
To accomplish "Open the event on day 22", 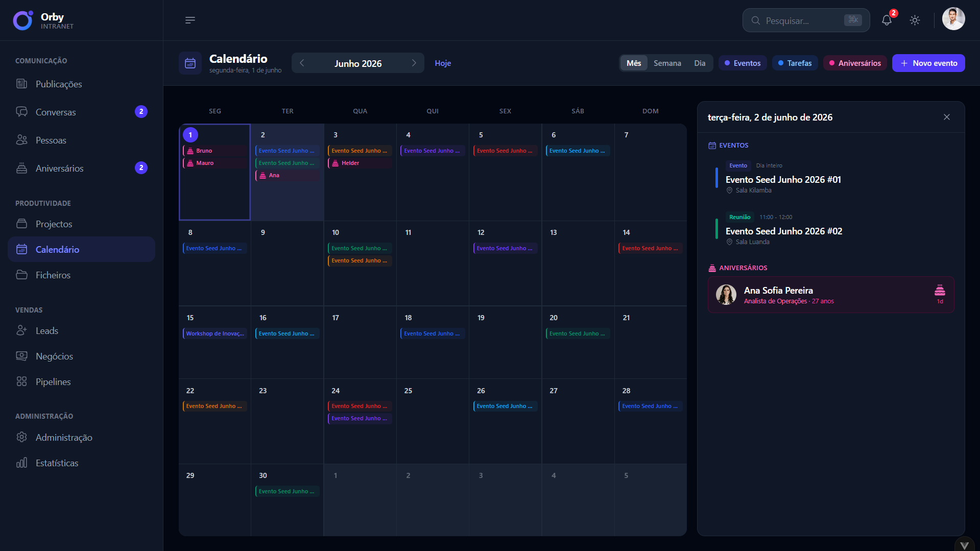I will (215, 406).
